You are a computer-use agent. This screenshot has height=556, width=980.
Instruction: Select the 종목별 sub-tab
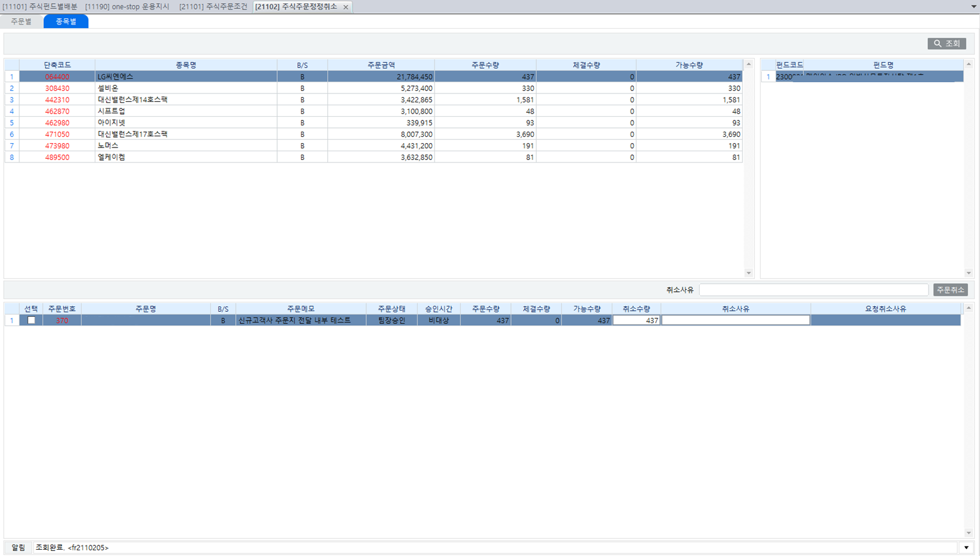click(x=66, y=21)
